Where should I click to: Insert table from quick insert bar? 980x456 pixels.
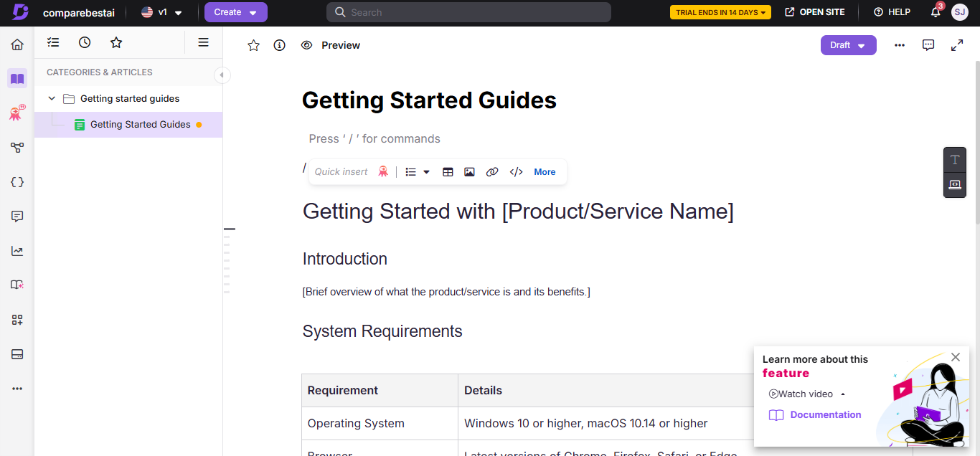click(448, 172)
